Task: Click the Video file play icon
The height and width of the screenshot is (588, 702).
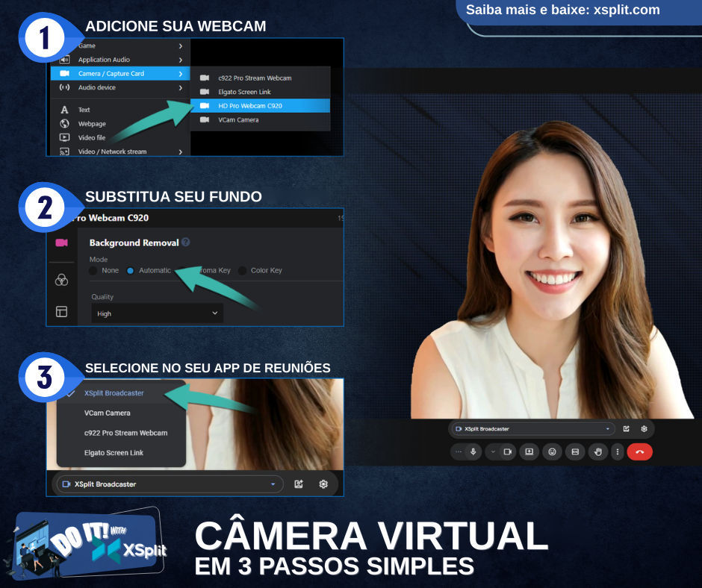Action: pos(64,137)
